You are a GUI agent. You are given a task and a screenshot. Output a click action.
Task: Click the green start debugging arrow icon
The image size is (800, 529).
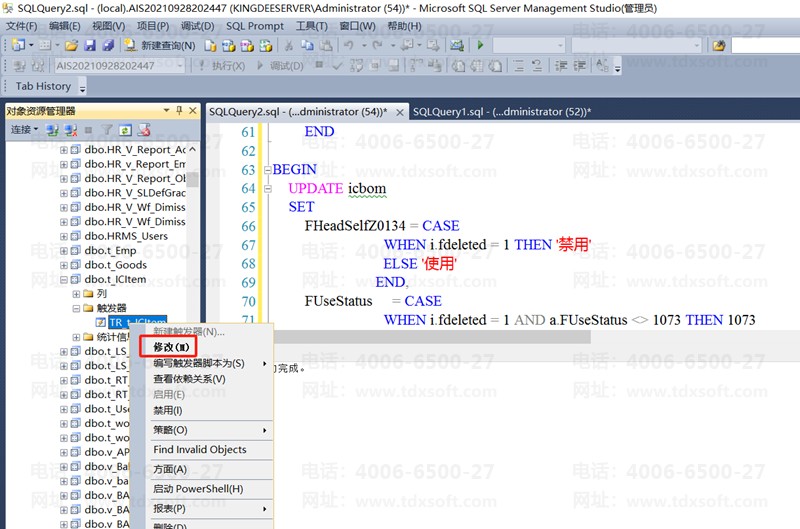481,45
